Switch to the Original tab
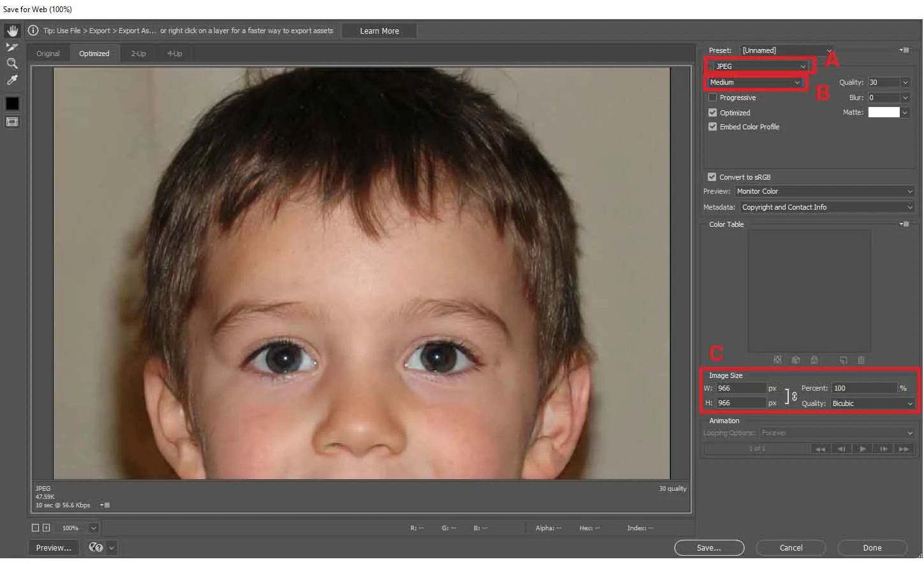The width and height of the screenshot is (924, 564). tap(48, 54)
